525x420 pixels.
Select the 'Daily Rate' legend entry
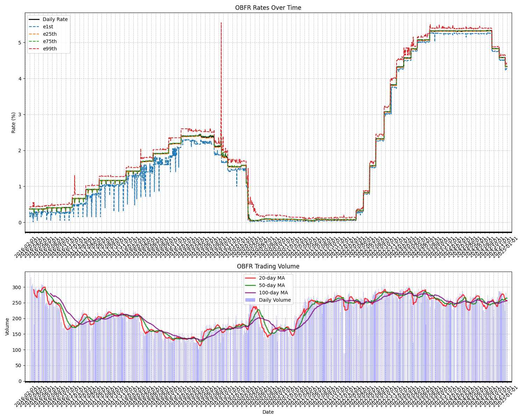point(55,20)
